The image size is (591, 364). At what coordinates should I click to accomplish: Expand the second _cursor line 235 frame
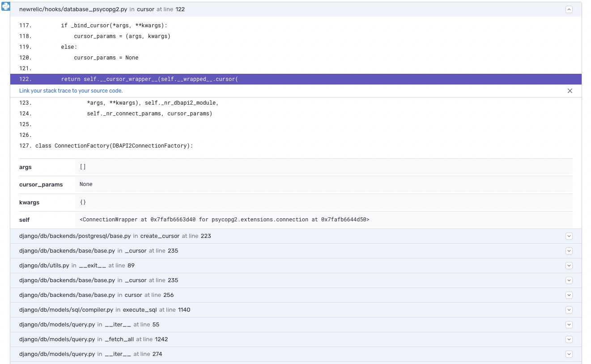click(x=569, y=280)
